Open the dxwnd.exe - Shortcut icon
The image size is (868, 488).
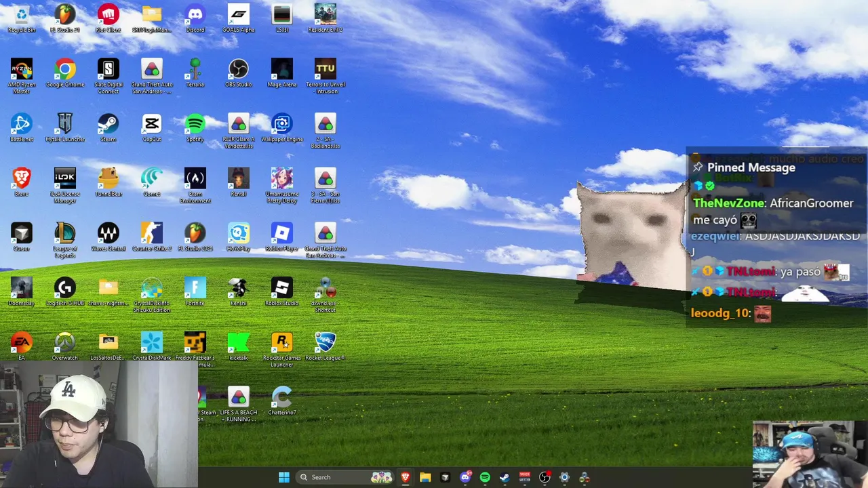coord(325,295)
